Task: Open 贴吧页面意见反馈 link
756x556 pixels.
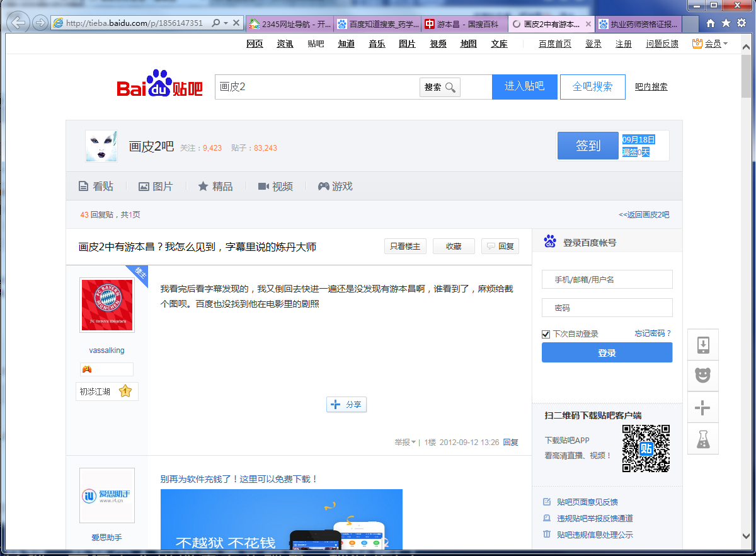Action: click(587, 502)
